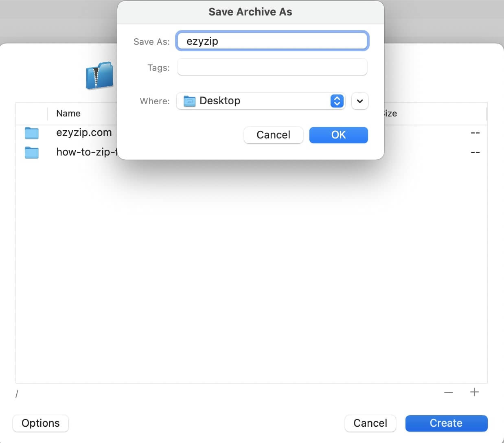Screen dimensions: 504x443
Task: Click the Tags input field
Action: pyautogui.click(x=272, y=67)
